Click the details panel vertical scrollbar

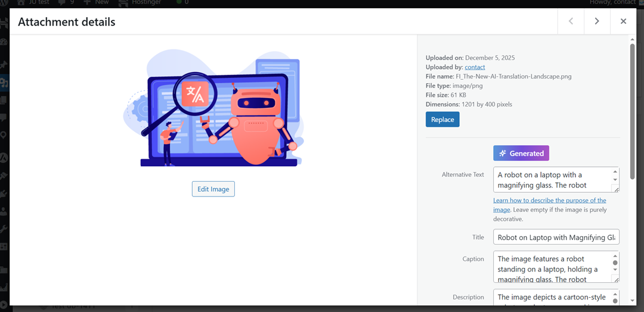[x=633, y=89]
